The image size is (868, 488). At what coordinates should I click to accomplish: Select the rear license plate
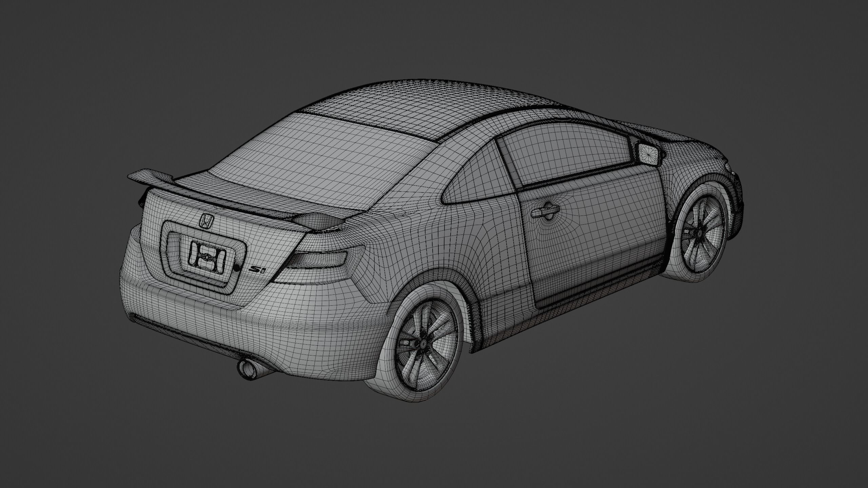[207, 257]
